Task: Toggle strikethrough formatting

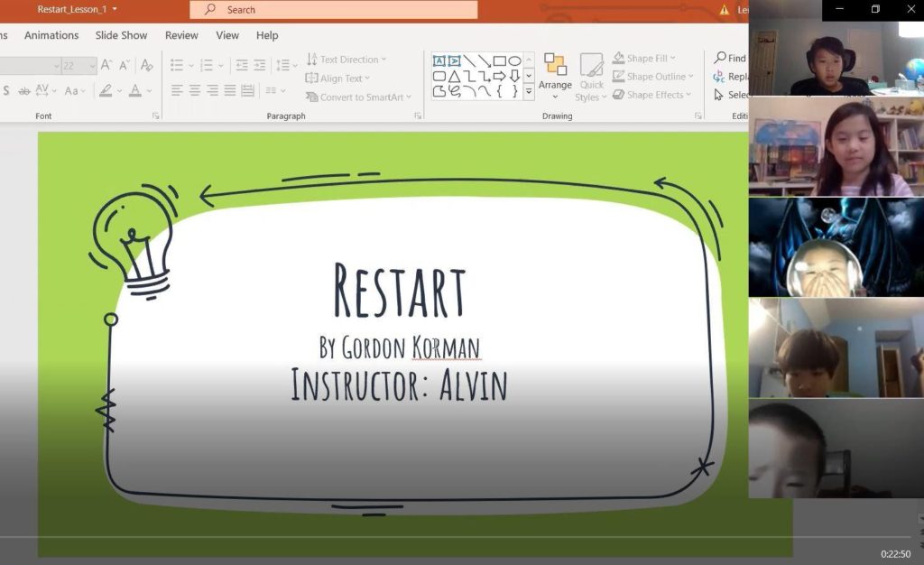Action: tap(24, 91)
